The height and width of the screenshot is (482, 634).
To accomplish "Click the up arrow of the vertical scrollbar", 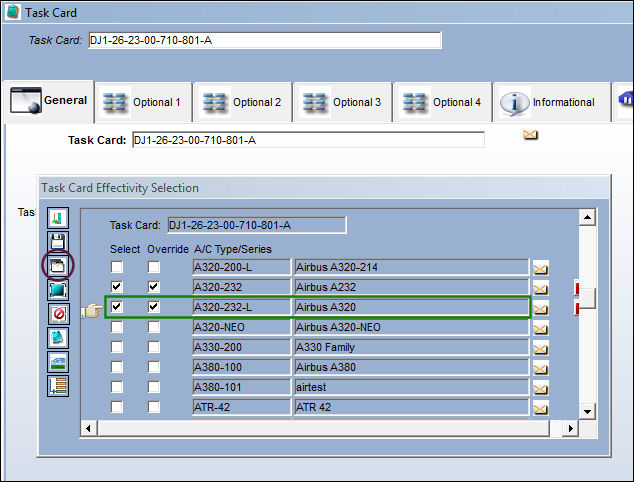I will coord(587,218).
